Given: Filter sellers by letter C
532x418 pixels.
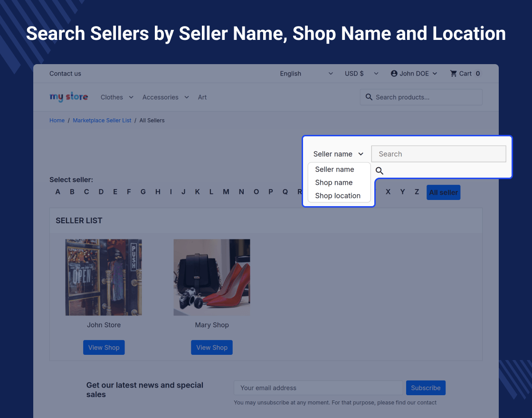Looking at the screenshot, I should 86,192.
